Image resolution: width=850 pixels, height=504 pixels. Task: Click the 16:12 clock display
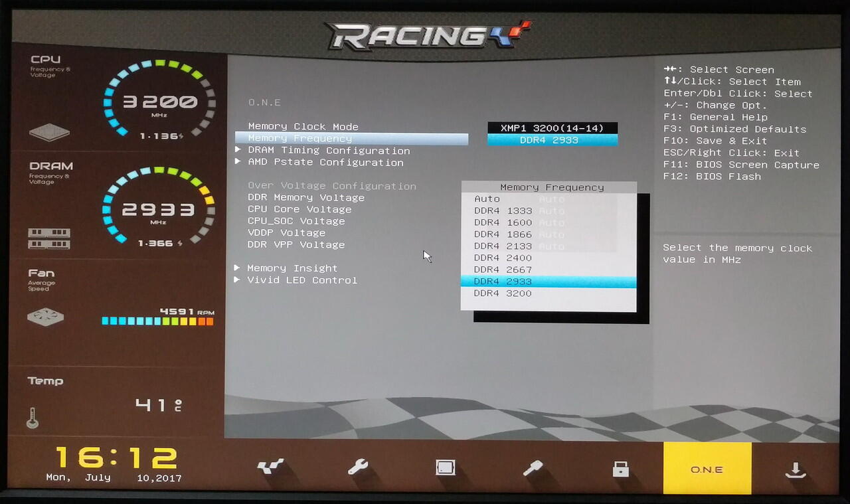116,458
